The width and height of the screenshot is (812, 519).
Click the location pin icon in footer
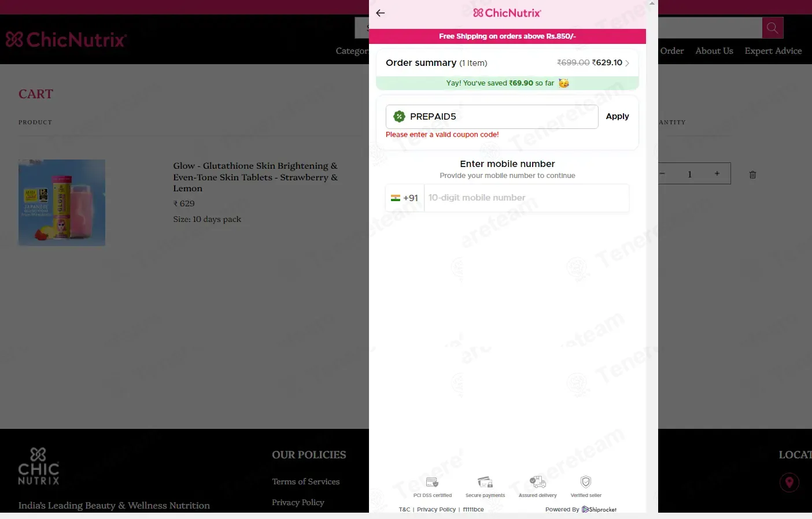pos(789,482)
